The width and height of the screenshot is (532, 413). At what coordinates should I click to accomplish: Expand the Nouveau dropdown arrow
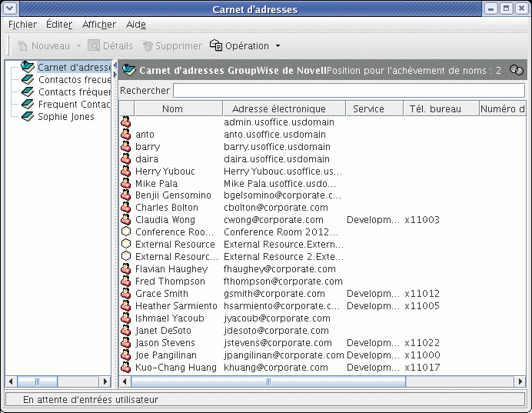click(x=78, y=45)
